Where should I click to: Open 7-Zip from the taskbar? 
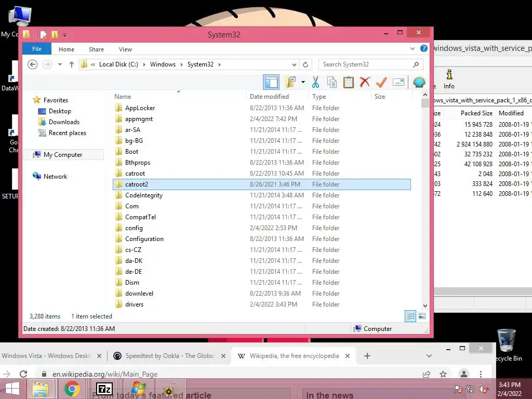tap(104, 389)
